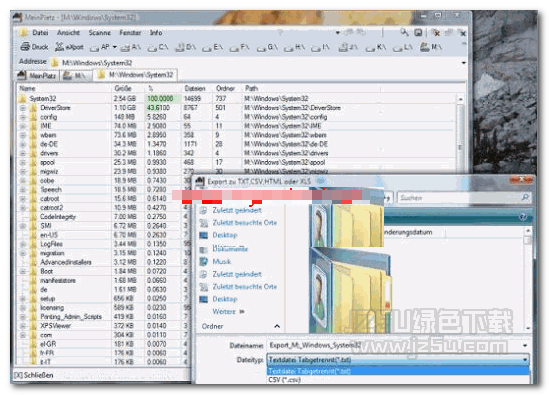Screen dimensions: 549x395
Task: Open the eXport tool in toolbar
Action: coord(69,47)
